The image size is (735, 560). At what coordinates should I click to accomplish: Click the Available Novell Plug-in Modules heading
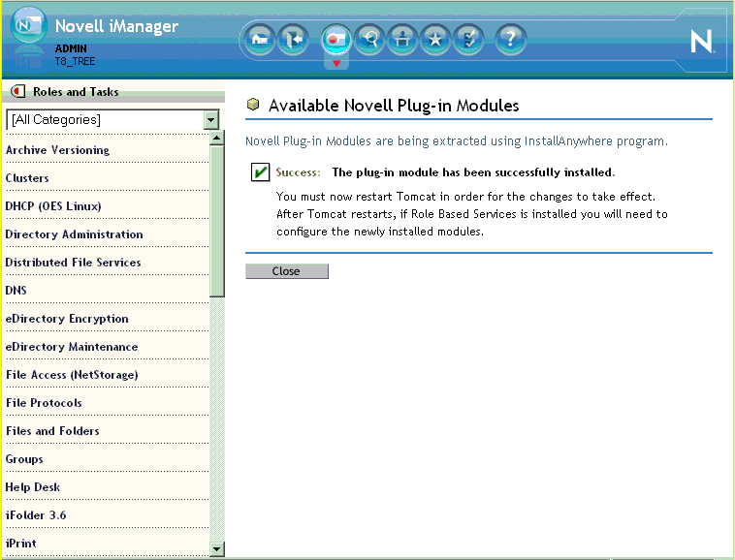click(394, 106)
